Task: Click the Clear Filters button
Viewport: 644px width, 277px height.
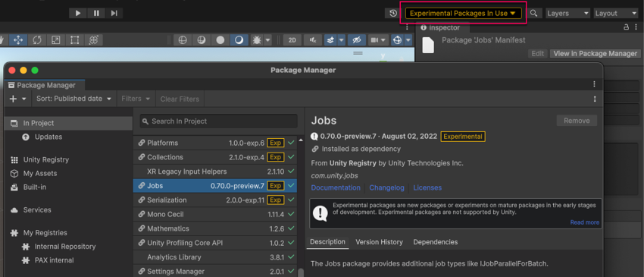Action: click(180, 99)
